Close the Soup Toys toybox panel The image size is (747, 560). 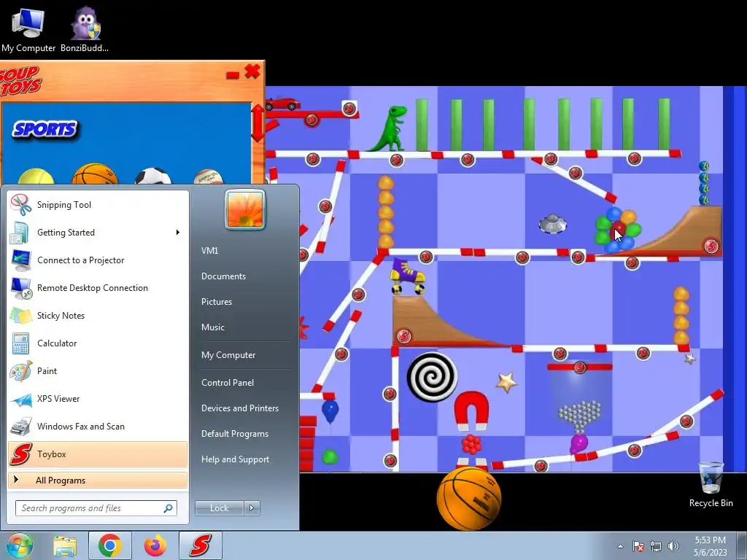coord(252,72)
